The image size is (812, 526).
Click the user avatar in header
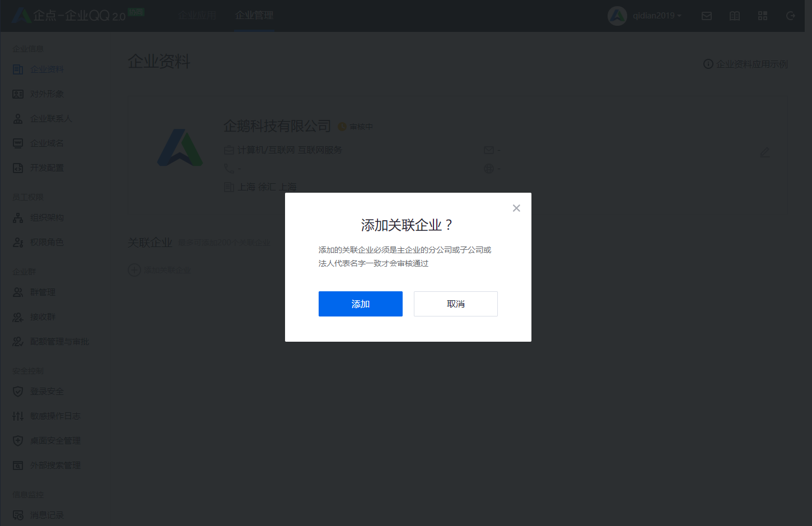point(617,16)
